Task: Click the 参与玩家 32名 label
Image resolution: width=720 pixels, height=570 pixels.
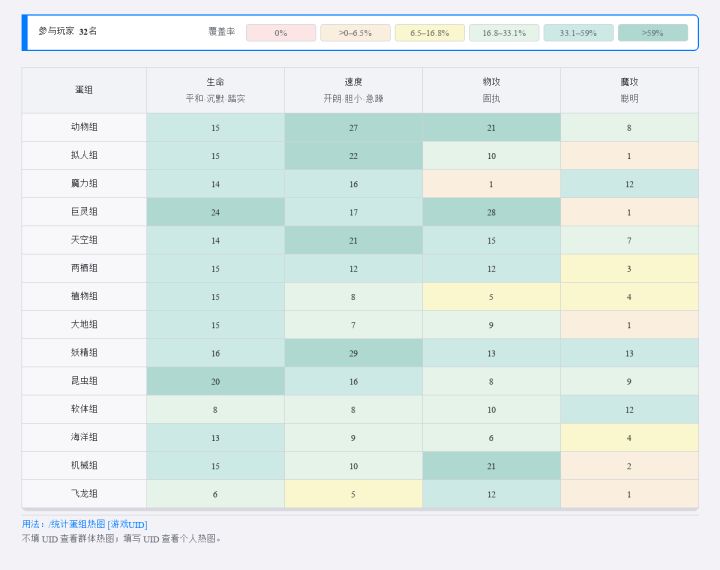Action: [x=68, y=31]
